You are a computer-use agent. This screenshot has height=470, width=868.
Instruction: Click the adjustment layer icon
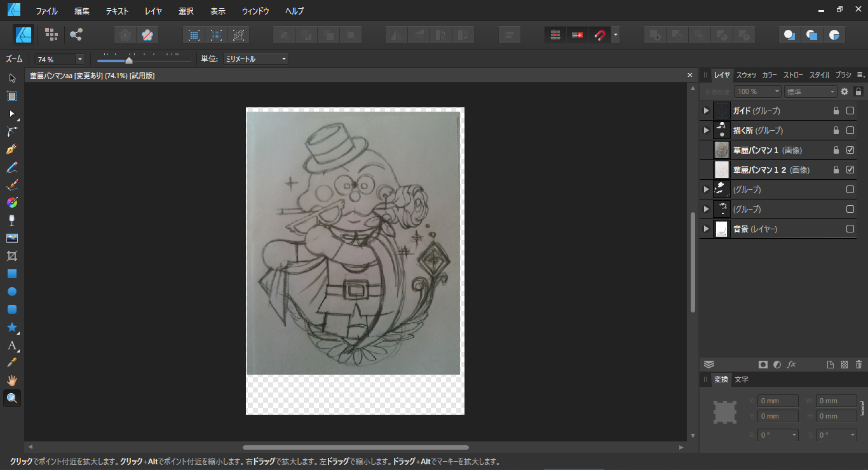(777, 365)
